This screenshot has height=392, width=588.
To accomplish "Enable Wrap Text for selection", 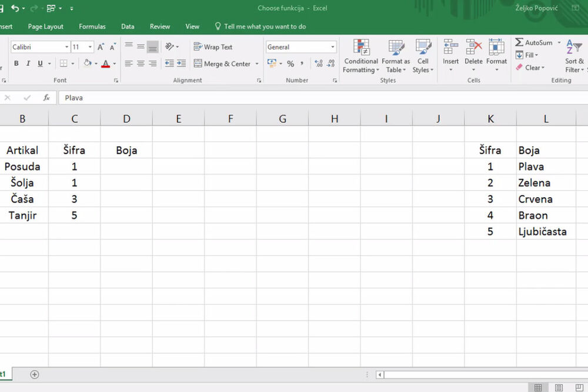I will click(x=213, y=46).
